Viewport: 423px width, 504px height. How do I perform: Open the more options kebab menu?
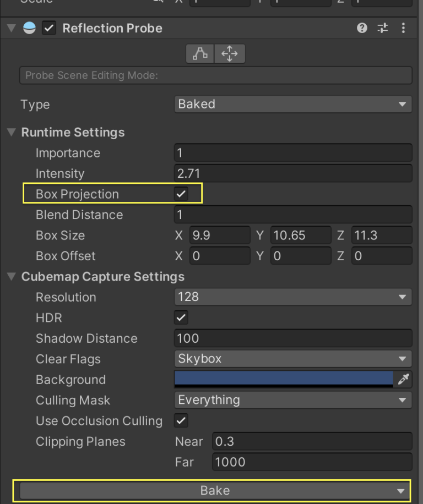404,28
